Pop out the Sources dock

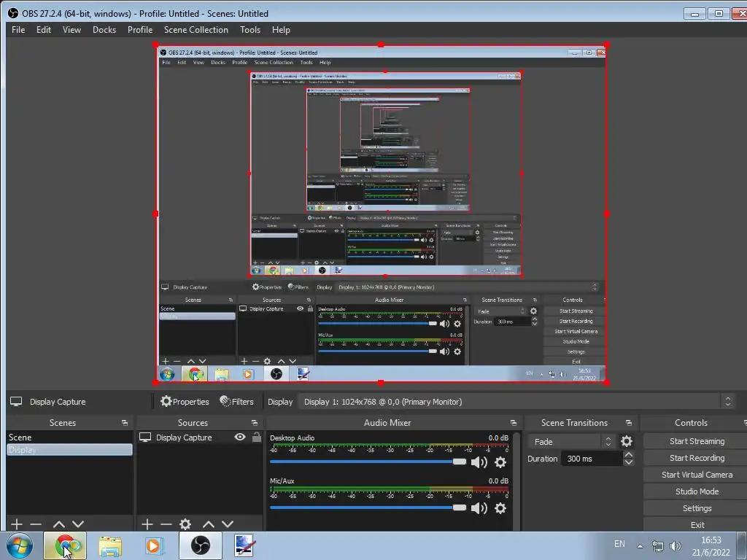point(255,423)
